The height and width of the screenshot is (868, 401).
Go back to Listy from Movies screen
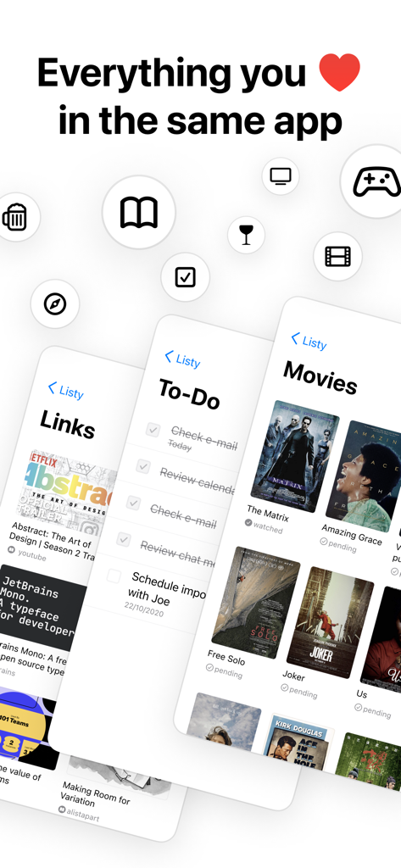[309, 341]
